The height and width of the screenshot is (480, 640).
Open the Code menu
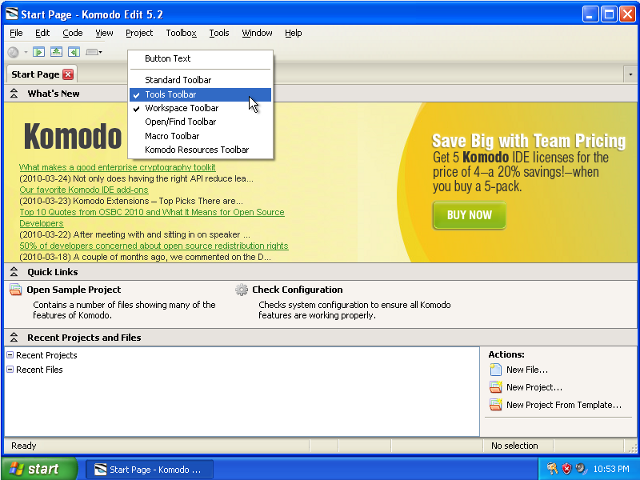73,33
